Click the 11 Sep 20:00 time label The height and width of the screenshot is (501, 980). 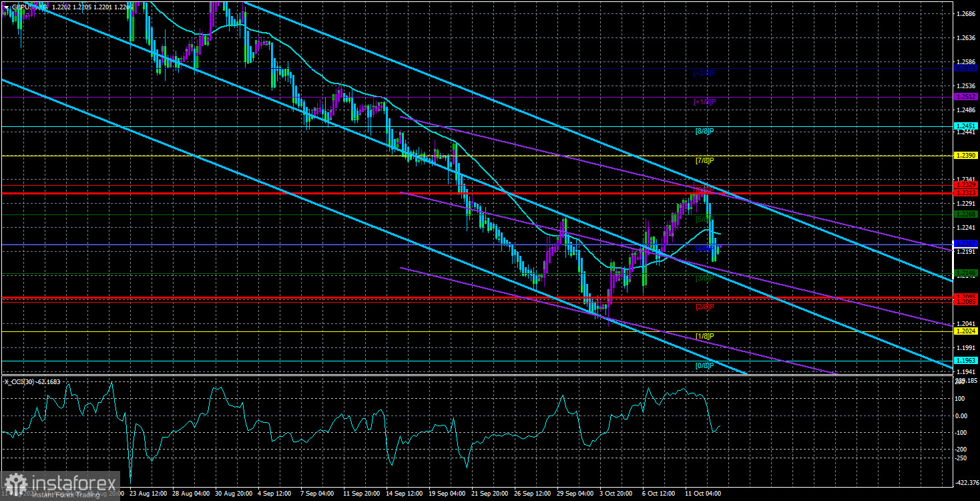tap(362, 494)
